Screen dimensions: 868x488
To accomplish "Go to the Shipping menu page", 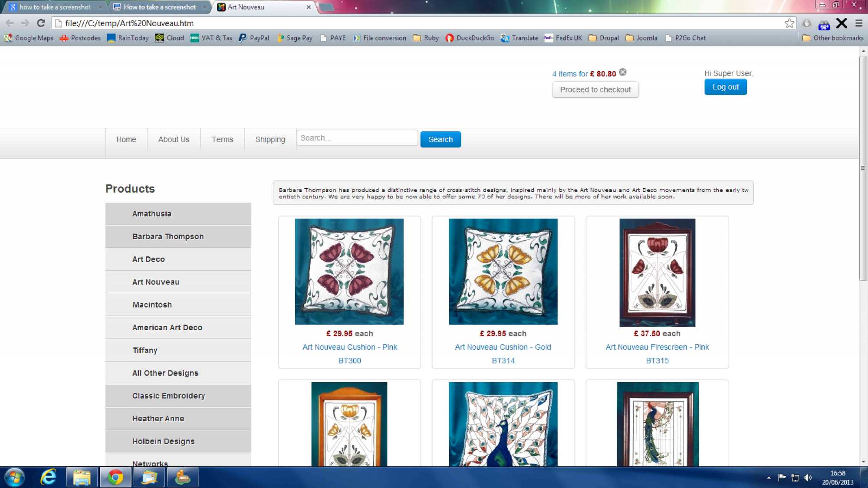I will click(x=270, y=139).
